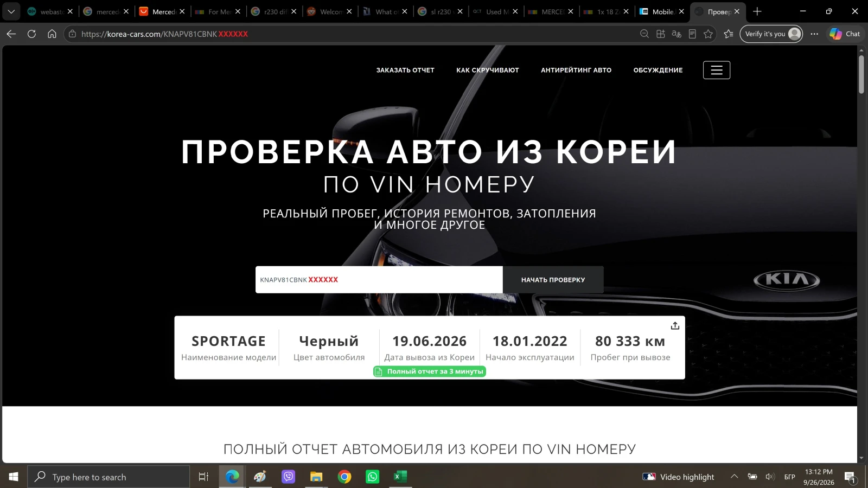Open the browser home page icon
The height and width of the screenshot is (488, 868).
pos(52,34)
